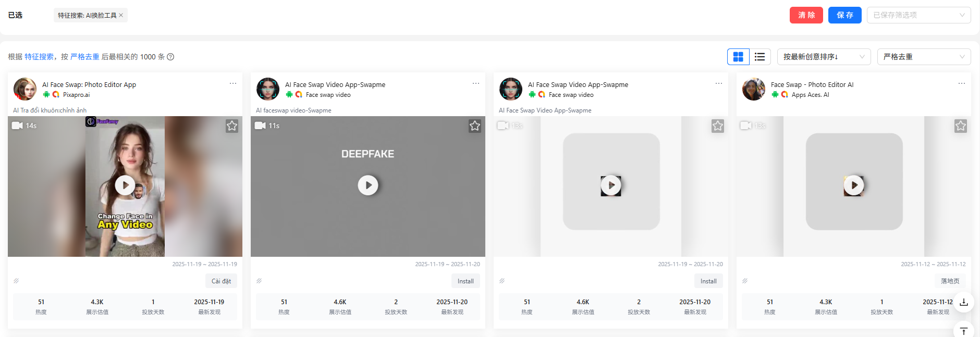Click the red 清除 clear button
Screen dimensions: 980x337
[806, 15]
